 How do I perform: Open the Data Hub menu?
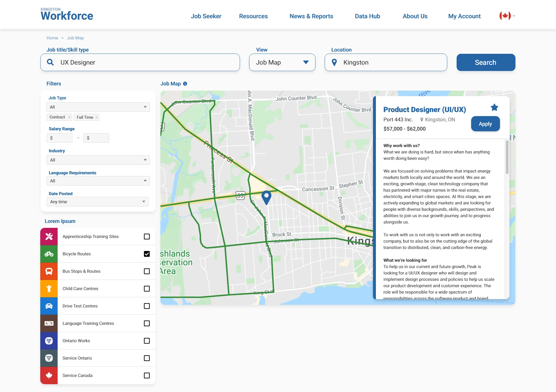367,16
